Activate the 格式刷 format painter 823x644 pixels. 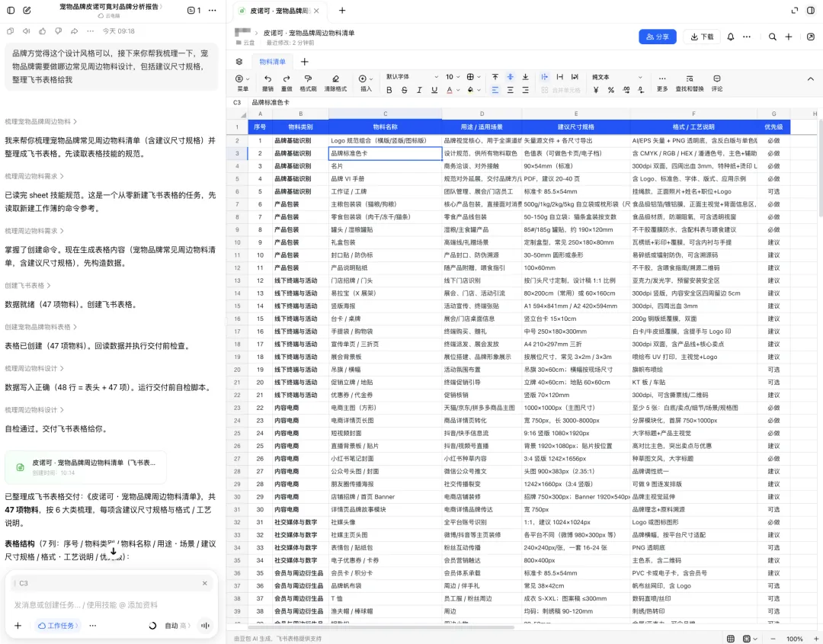click(308, 83)
